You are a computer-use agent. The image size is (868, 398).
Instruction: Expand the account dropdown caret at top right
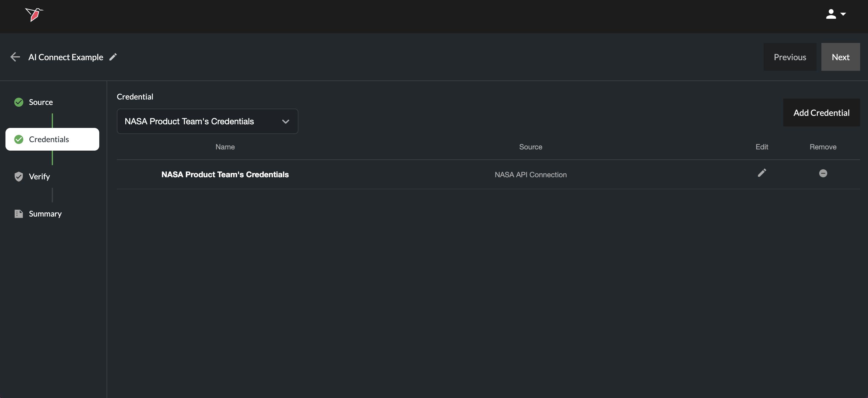(843, 15)
